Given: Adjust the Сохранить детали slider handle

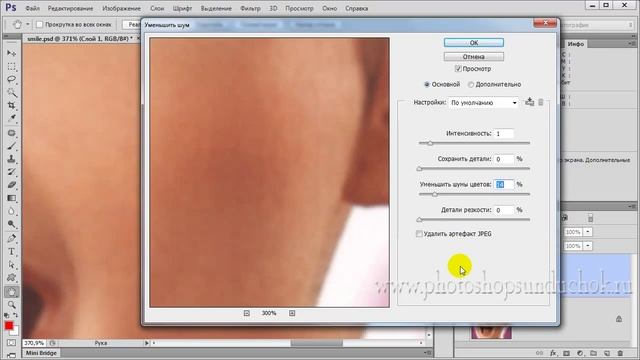Looking at the screenshot, I should [x=419, y=169].
